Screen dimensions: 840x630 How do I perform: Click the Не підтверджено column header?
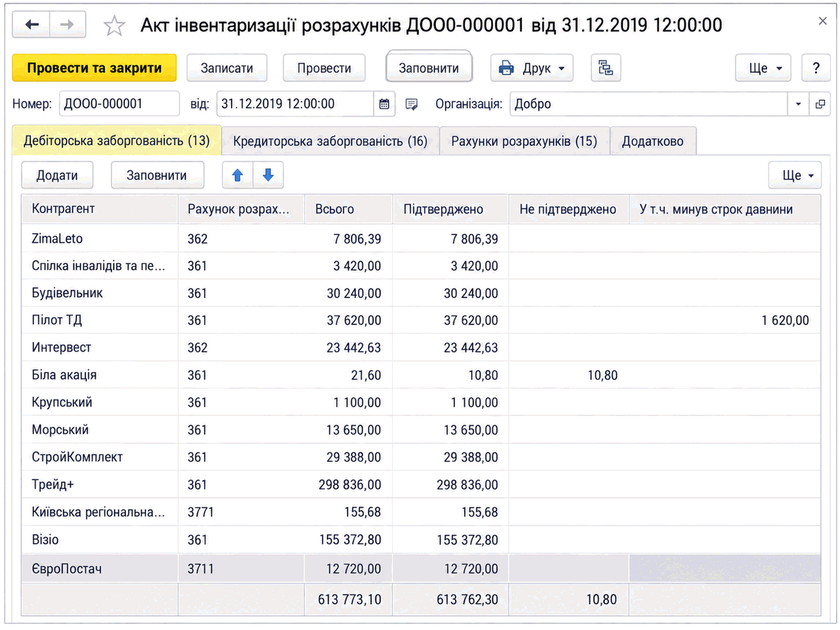pyautogui.click(x=569, y=209)
